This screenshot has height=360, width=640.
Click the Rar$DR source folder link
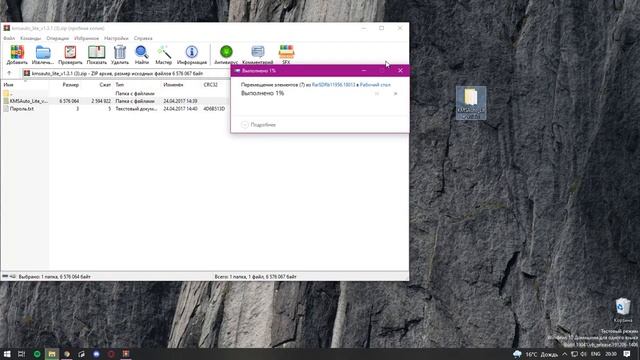click(x=333, y=84)
